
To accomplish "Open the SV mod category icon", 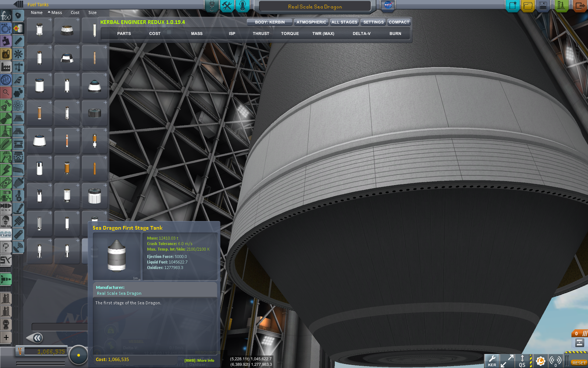I will click(x=6, y=260).
